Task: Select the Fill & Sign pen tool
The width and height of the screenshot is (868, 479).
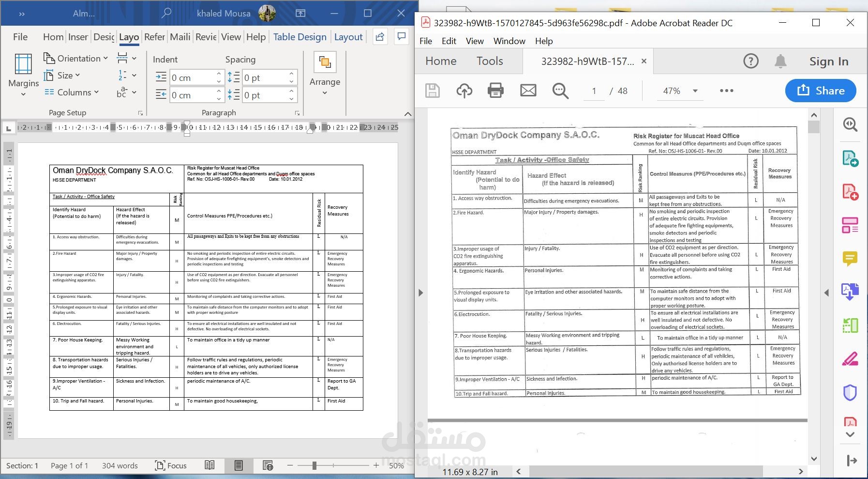Action: pyautogui.click(x=850, y=359)
